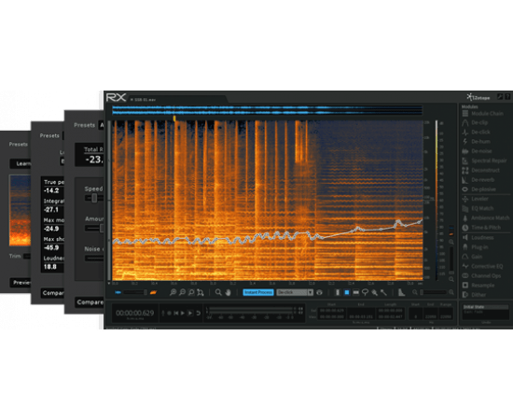This screenshot has height=420, width=513.
Task: Open the Leveler module
Action: (476, 199)
